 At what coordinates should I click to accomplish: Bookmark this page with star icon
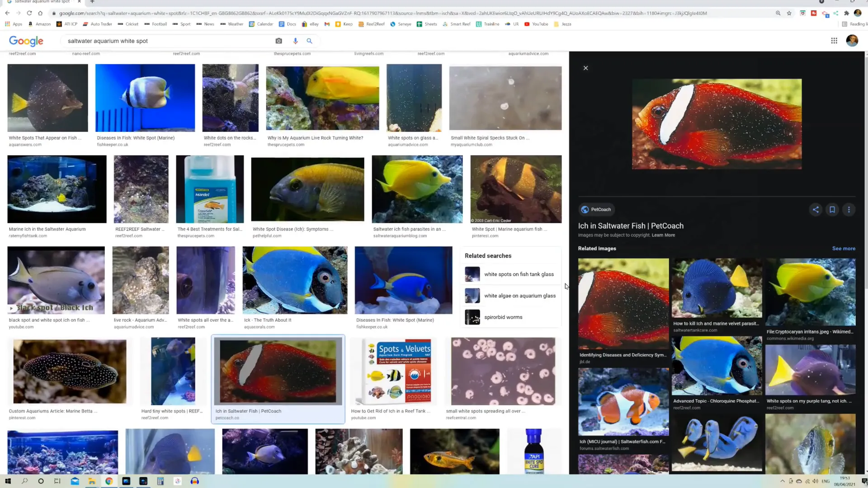[789, 13]
